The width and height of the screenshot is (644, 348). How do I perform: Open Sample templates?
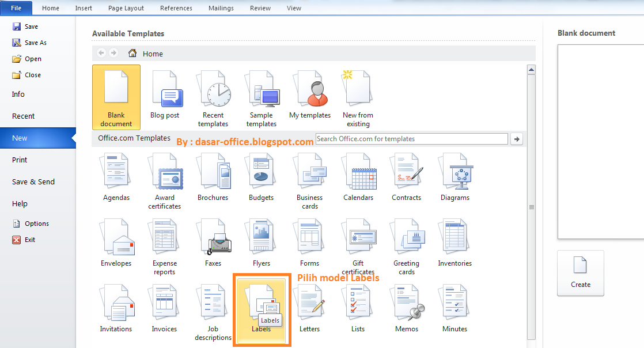click(x=261, y=97)
